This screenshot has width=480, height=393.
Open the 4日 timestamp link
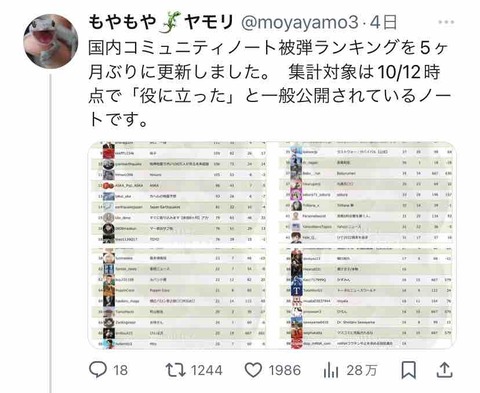pos(383,23)
